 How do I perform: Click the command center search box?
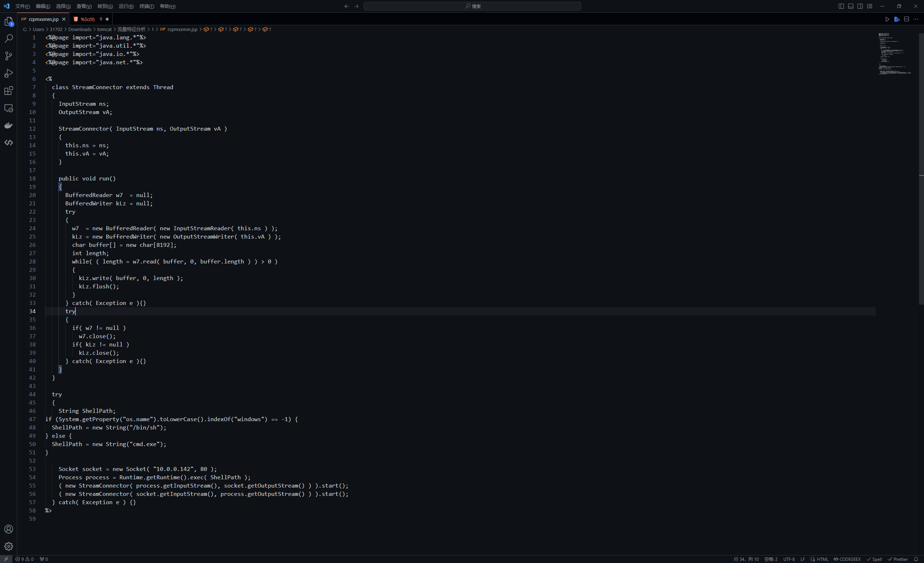pyautogui.click(x=472, y=6)
